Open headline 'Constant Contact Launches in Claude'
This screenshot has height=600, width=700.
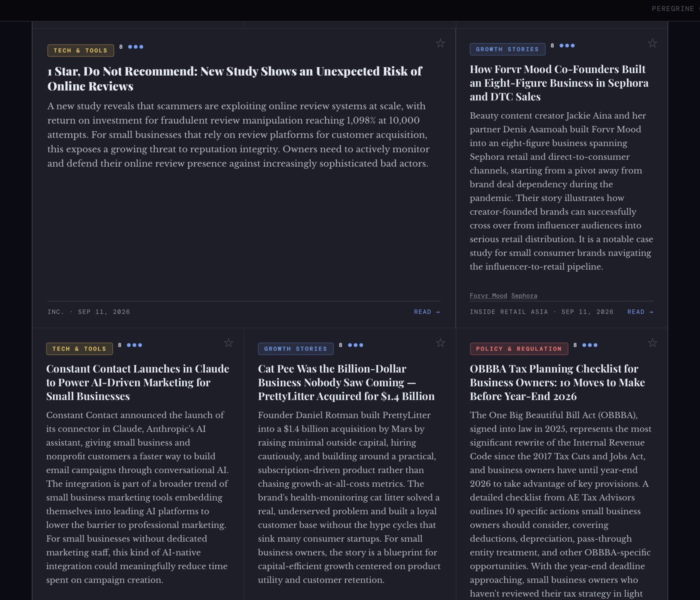pos(138,382)
